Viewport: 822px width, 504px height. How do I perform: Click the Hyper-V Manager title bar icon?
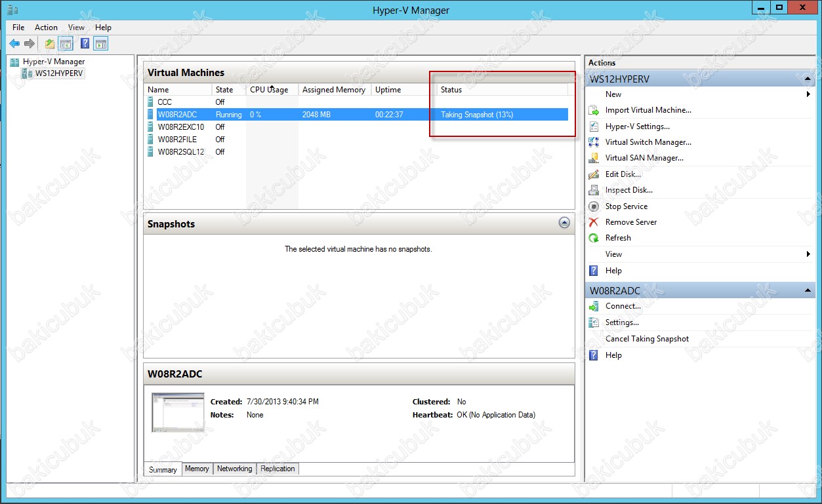click(x=12, y=10)
